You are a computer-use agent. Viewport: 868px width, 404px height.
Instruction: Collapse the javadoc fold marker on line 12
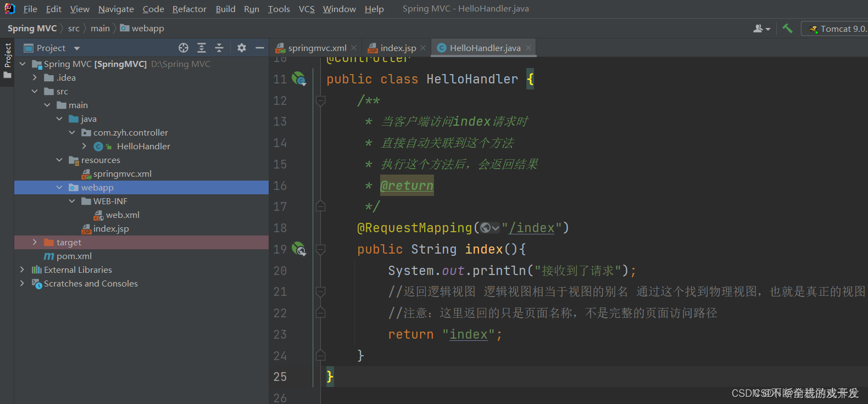coord(321,100)
